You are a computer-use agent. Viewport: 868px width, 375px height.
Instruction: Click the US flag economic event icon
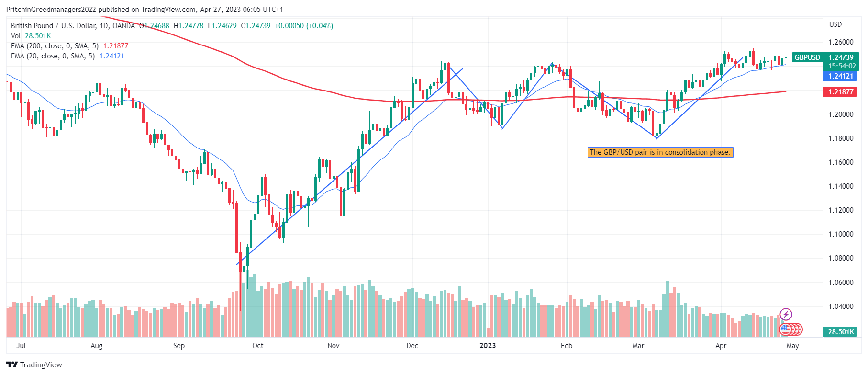785,330
